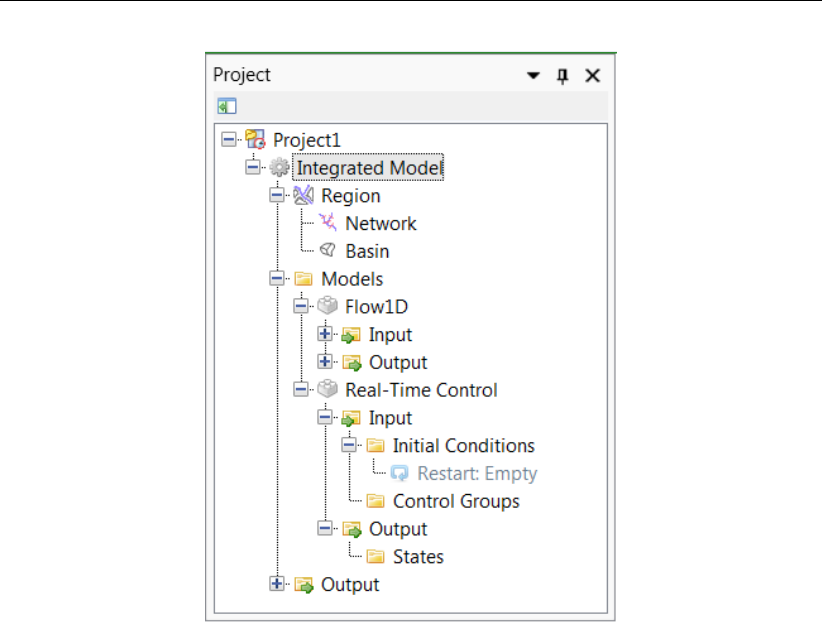
Task: Click the Restart: Empty state icon
Action: coord(400,474)
